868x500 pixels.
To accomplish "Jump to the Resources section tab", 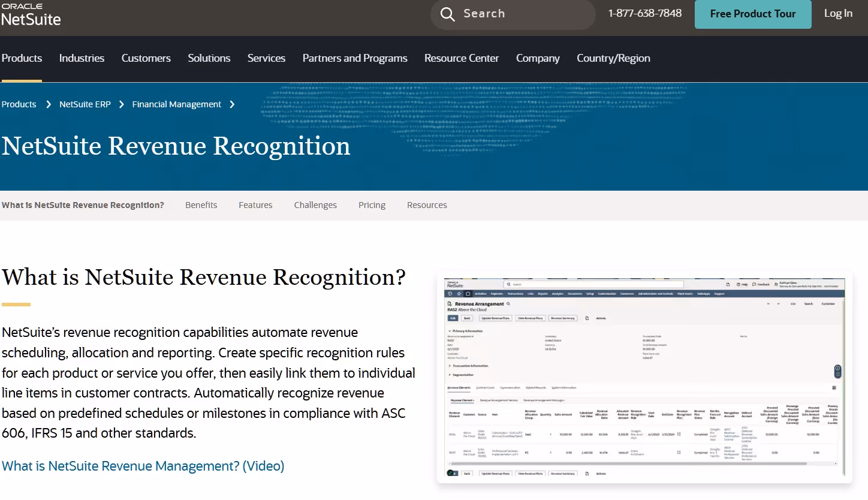I will (427, 205).
